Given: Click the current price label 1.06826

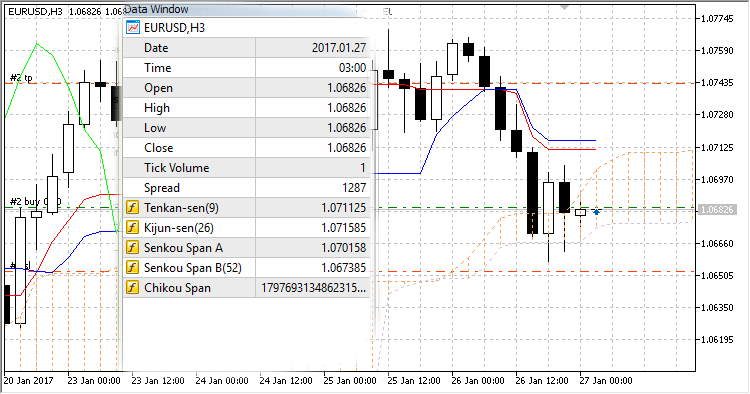Looking at the screenshot, I should [716, 209].
